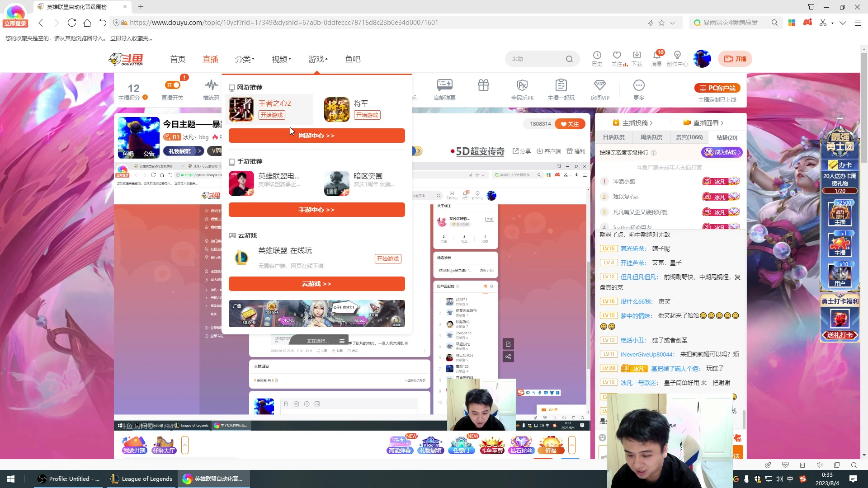Open the 直播回看 expander

pos(703,123)
